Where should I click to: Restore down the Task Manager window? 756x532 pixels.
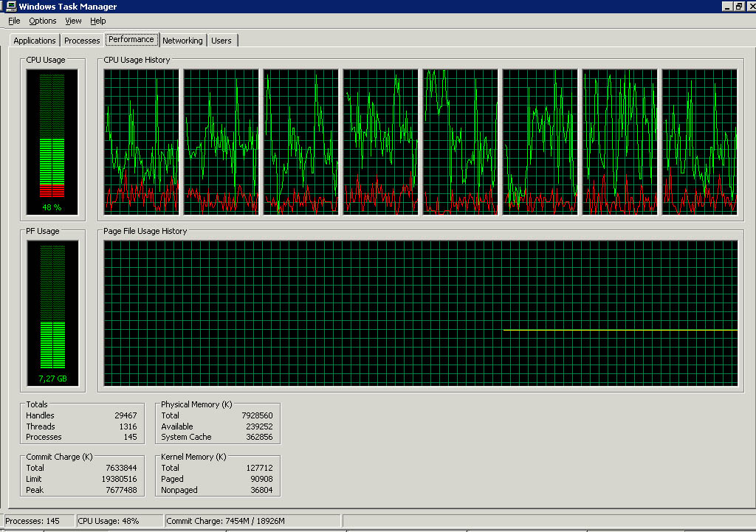[x=738, y=6]
